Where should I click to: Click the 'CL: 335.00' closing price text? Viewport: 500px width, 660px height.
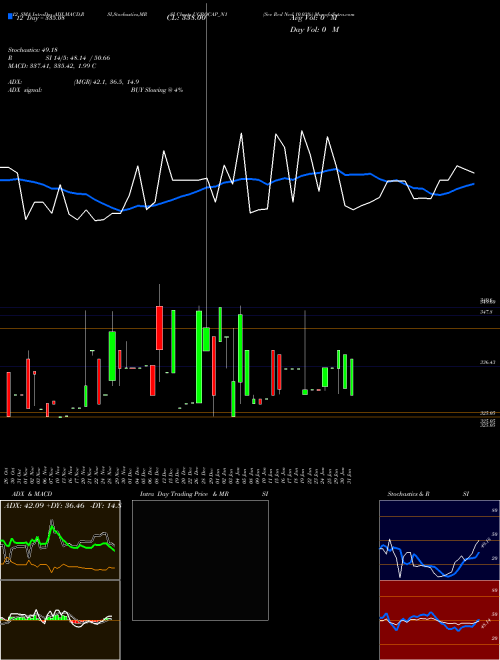tap(186, 18)
